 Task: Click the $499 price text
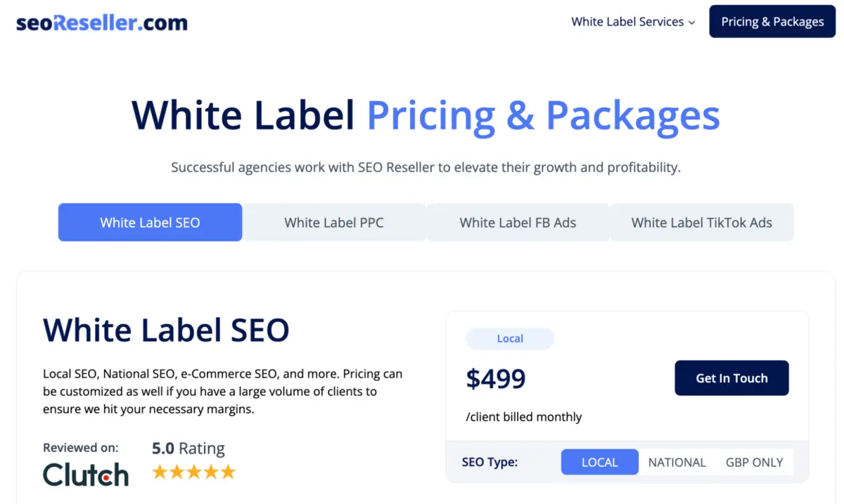[x=495, y=378]
